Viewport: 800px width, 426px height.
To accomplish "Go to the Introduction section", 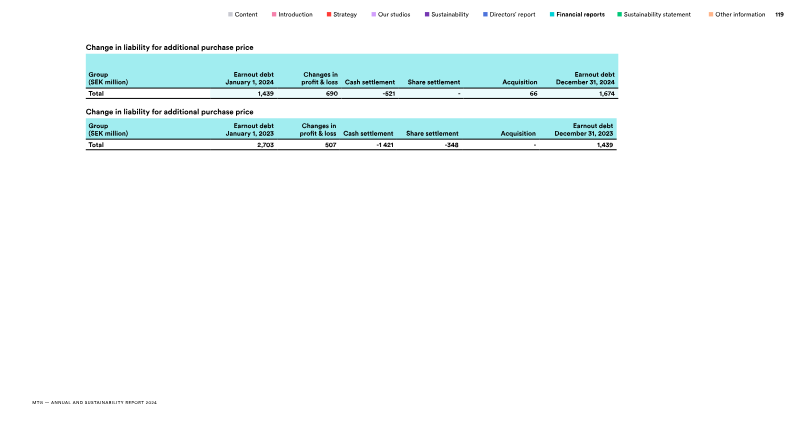I will tap(295, 15).
